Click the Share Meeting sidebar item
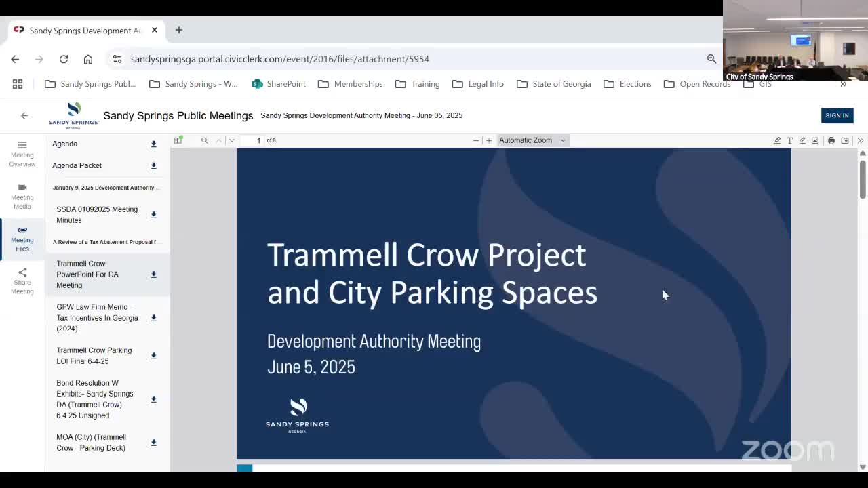The height and width of the screenshot is (488, 868). (x=22, y=281)
